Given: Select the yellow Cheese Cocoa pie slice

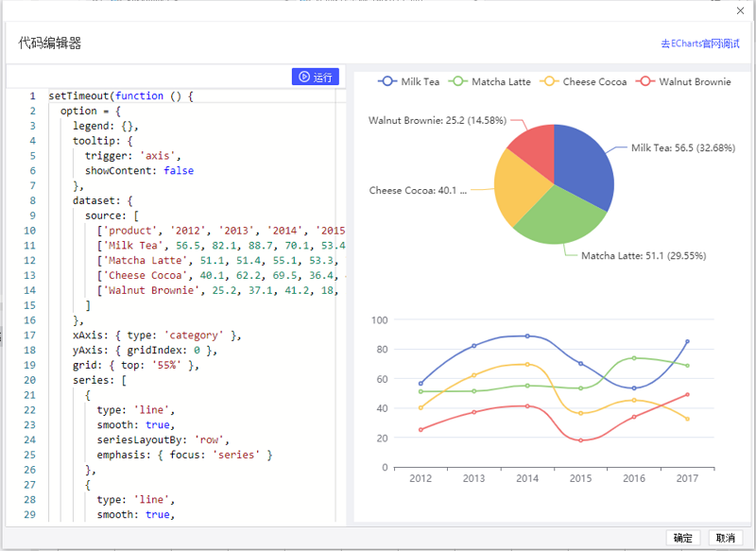Looking at the screenshot, I should pos(515,187).
